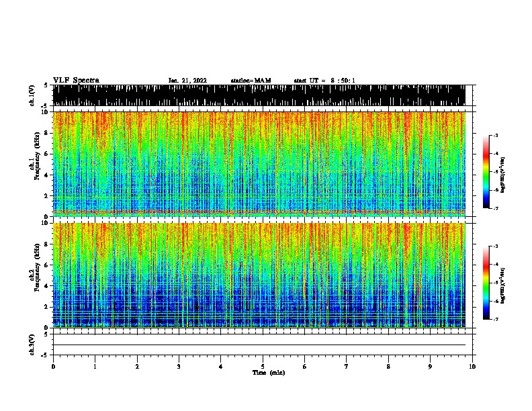Image resolution: width=532 pixels, height=411 pixels.
Task: Click the "9" tick on the time axis
Action: [x=430, y=367]
